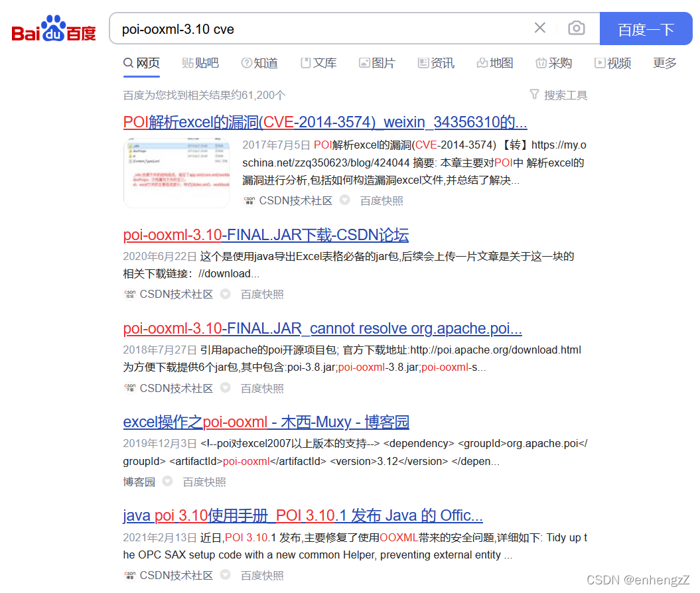Expand source dropdown under java poi 3.10 result
The width and height of the screenshot is (700, 593).
tap(226, 574)
